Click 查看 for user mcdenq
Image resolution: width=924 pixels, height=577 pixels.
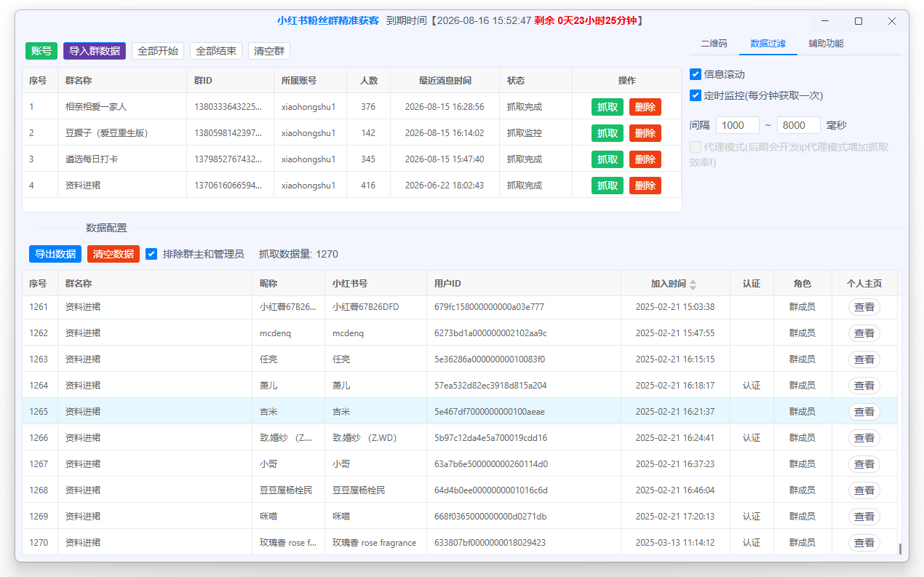pos(864,333)
